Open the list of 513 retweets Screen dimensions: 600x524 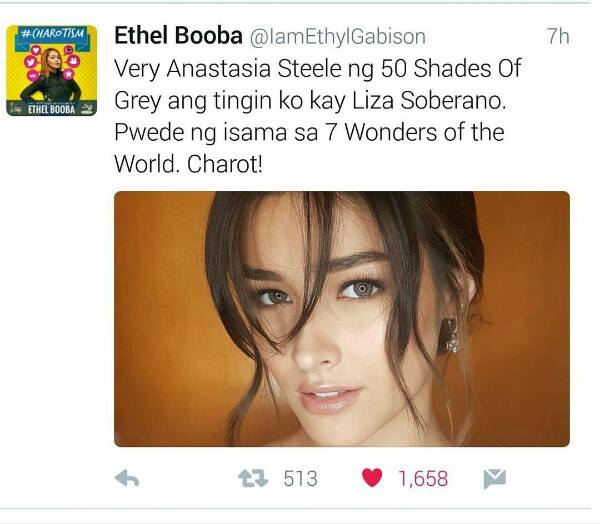point(300,479)
